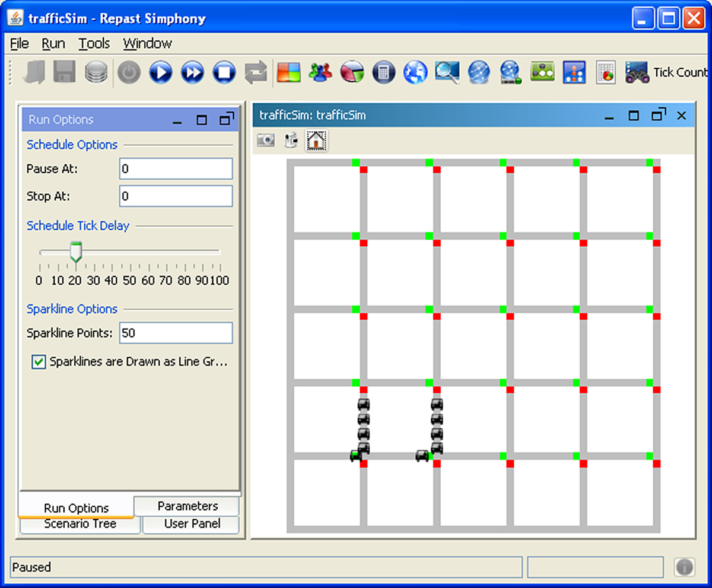
Task: Click the blue globe toolbar icon
Action: click(415, 72)
